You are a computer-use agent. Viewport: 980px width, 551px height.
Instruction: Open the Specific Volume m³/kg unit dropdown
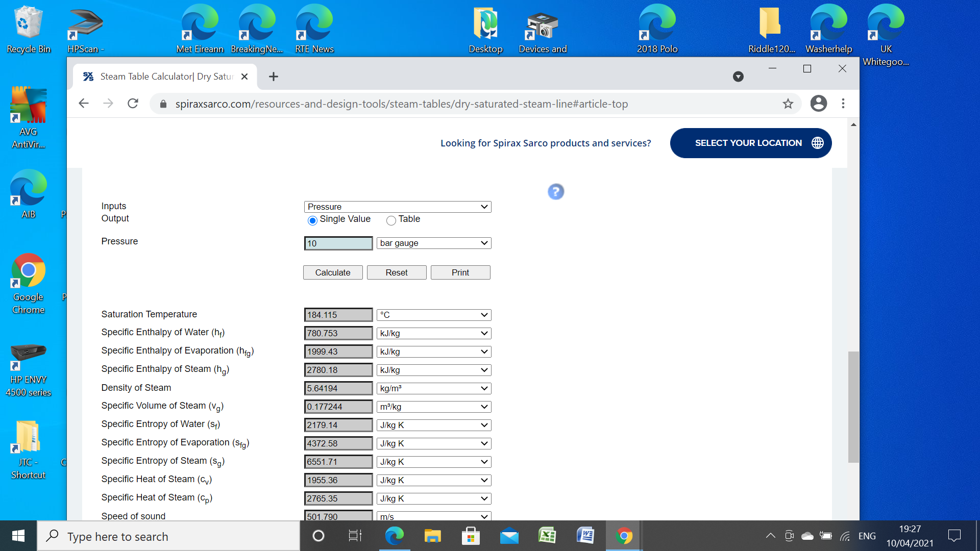point(434,407)
